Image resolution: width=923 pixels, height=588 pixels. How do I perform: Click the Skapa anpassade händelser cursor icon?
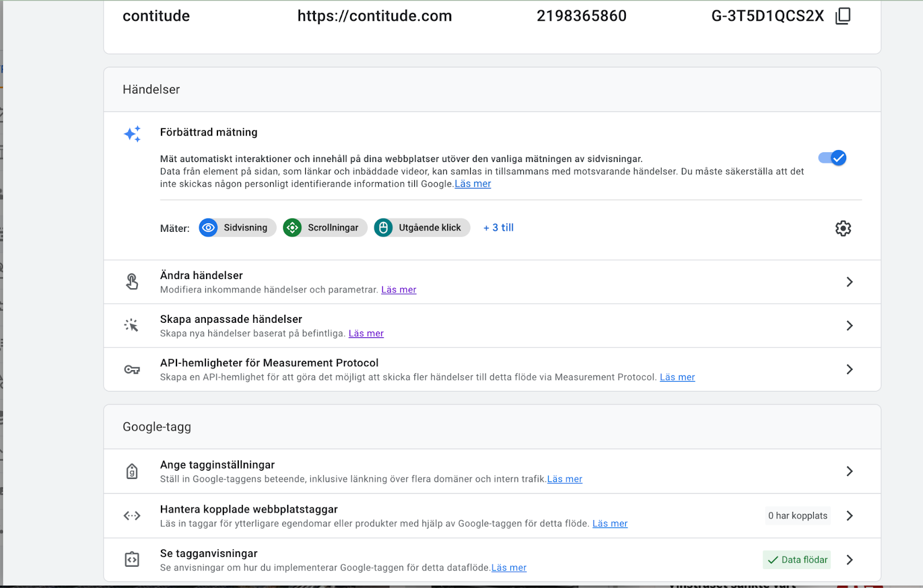point(132,325)
